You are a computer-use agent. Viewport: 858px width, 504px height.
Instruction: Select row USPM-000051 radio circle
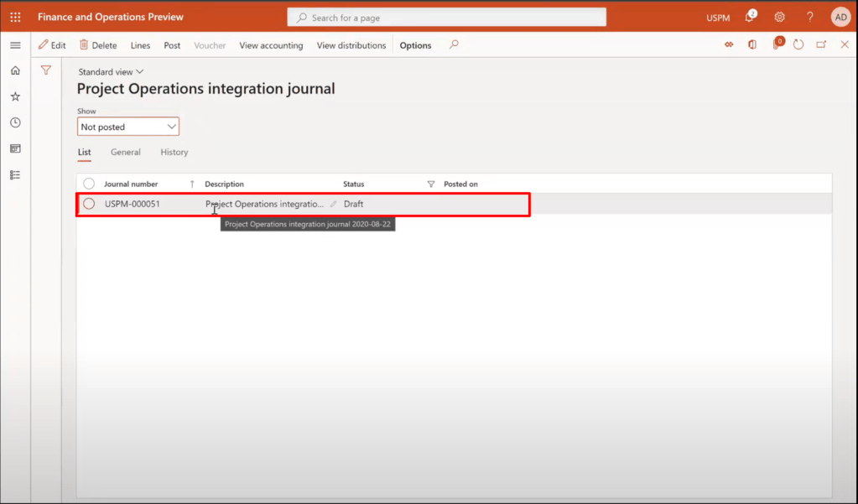[x=89, y=204]
